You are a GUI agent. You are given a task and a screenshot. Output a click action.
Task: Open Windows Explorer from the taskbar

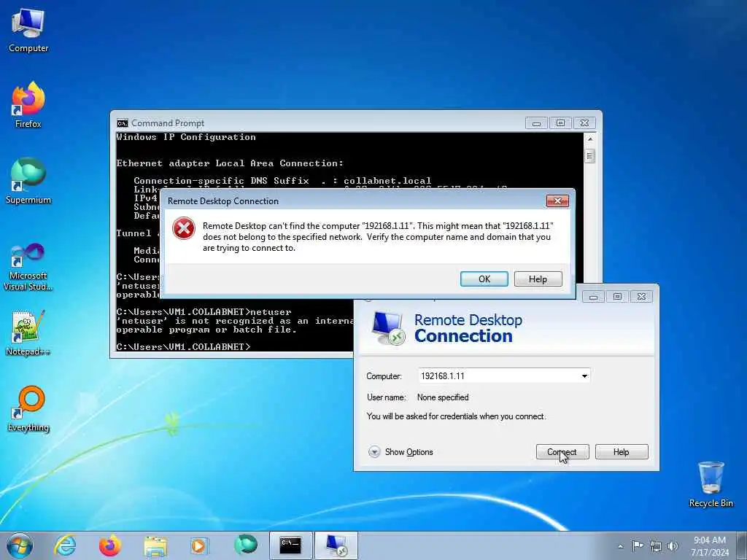[x=155, y=545]
